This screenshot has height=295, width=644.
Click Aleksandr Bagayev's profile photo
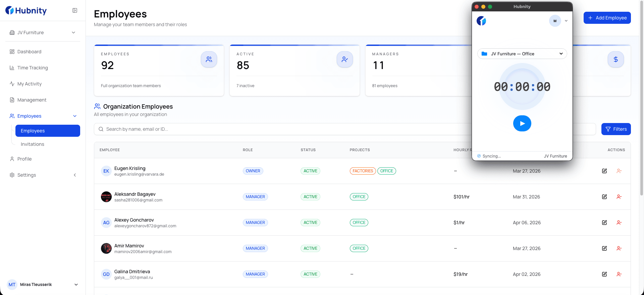click(106, 197)
